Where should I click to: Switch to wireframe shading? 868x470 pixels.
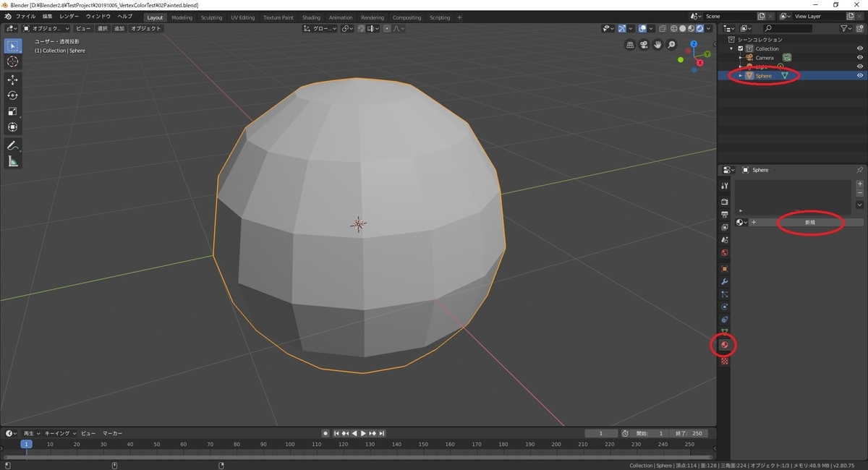click(674, 28)
